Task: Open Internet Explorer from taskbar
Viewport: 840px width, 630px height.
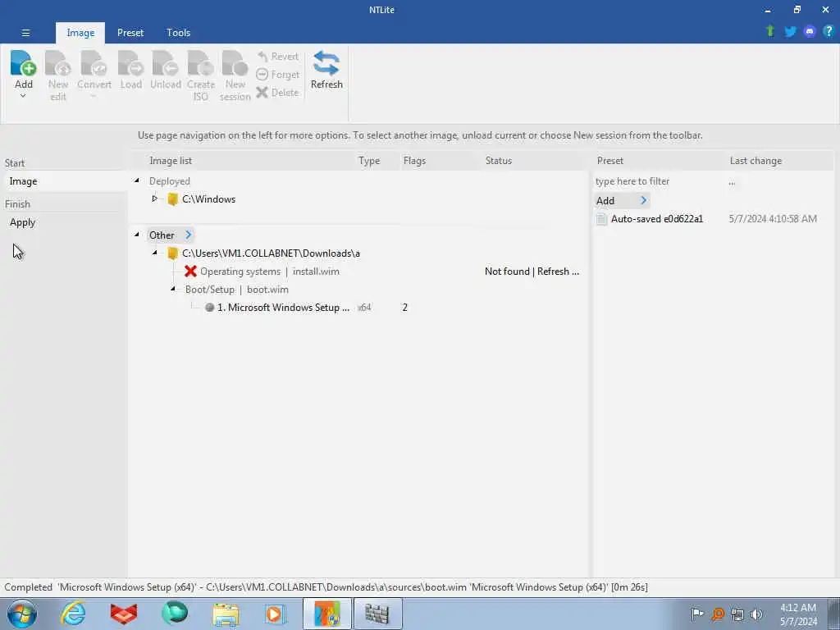Action: point(73,614)
